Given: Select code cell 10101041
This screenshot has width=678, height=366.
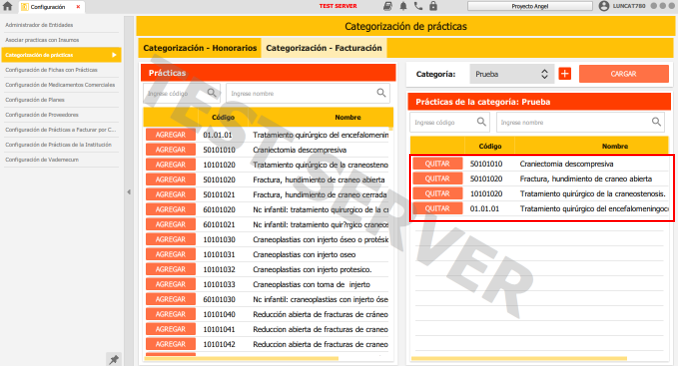Looking at the screenshot, I should [219, 329].
